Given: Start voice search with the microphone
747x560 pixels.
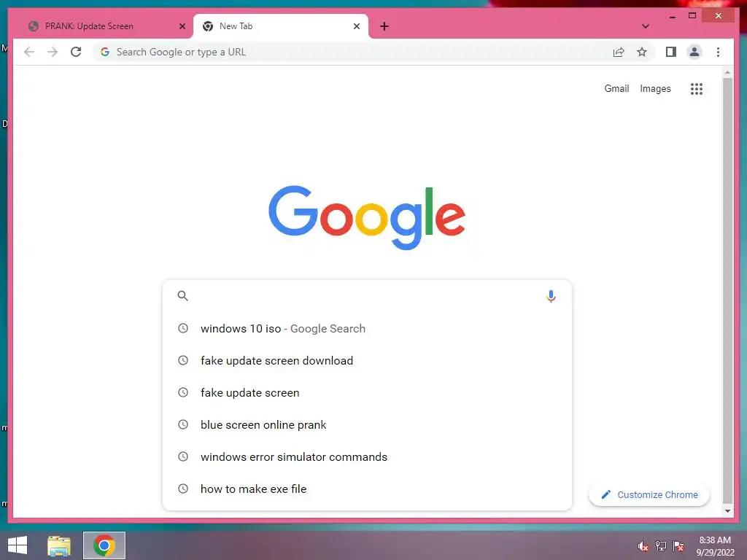Looking at the screenshot, I should 551,296.
